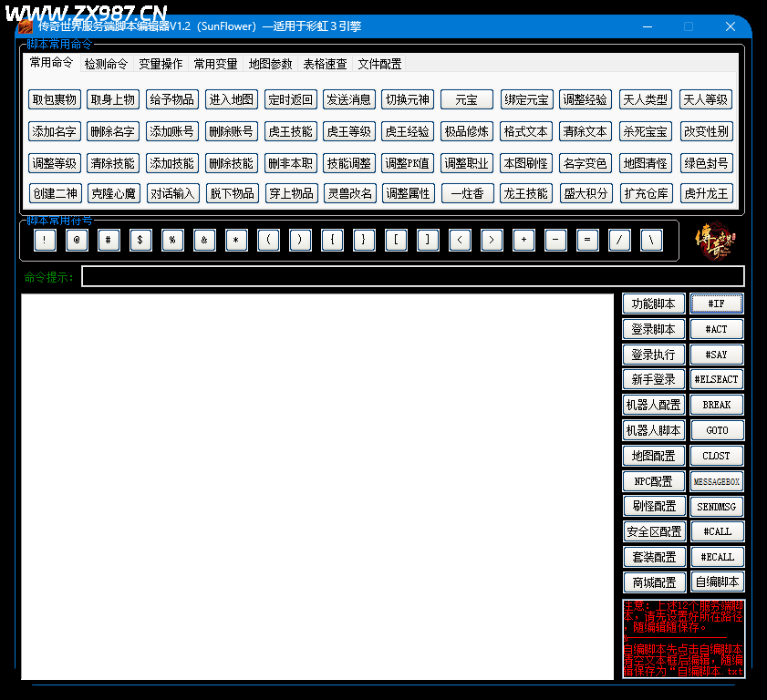767x700 pixels.
Task: Click the left curly brace button
Action: [x=333, y=240]
